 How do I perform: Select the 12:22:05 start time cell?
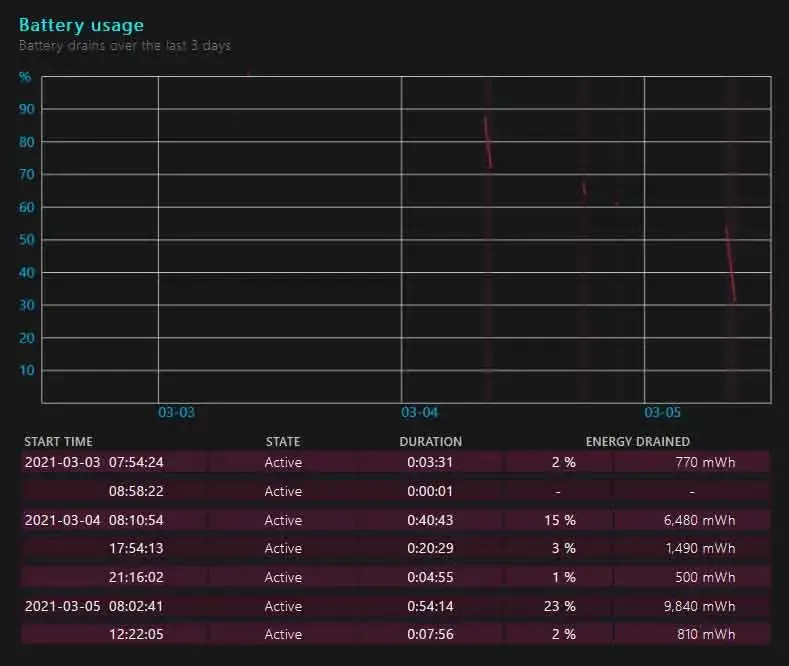pyautogui.click(x=136, y=634)
